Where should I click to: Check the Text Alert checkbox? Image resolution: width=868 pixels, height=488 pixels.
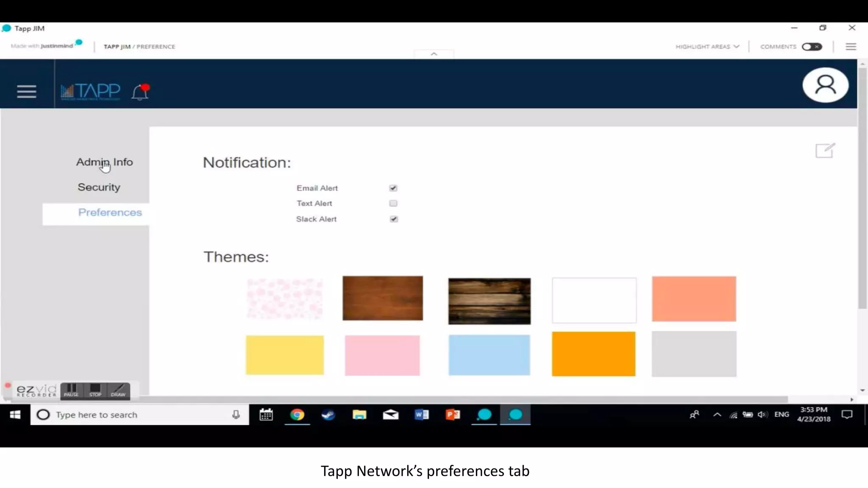pos(393,203)
